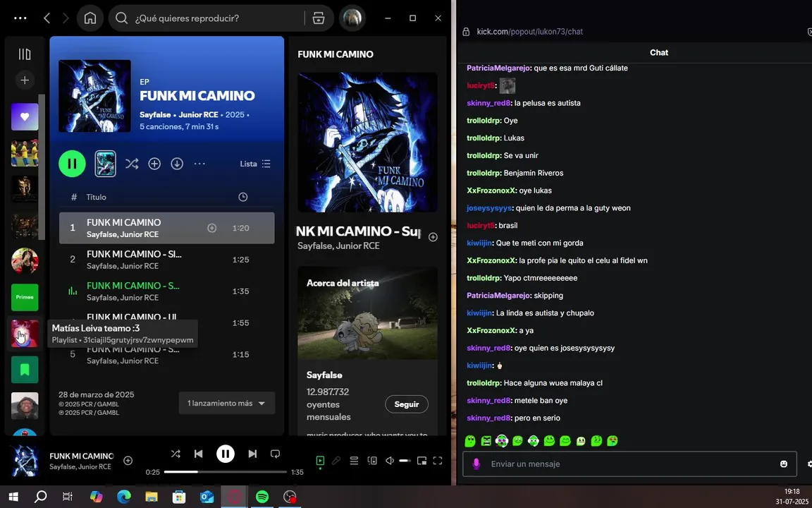Click the purple microphone icon in chat input
Screen dimensions: 812x508
point(476,464)
